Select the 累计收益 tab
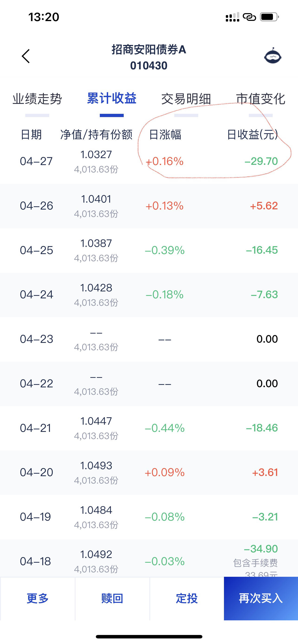This screenshot has height=644, width=298. (x=112, y=98)
